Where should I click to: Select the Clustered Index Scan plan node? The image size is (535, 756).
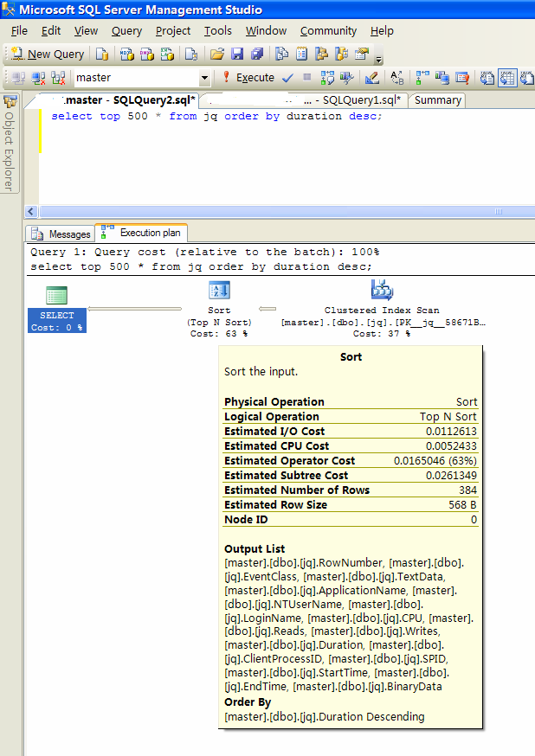click(382, 310)
